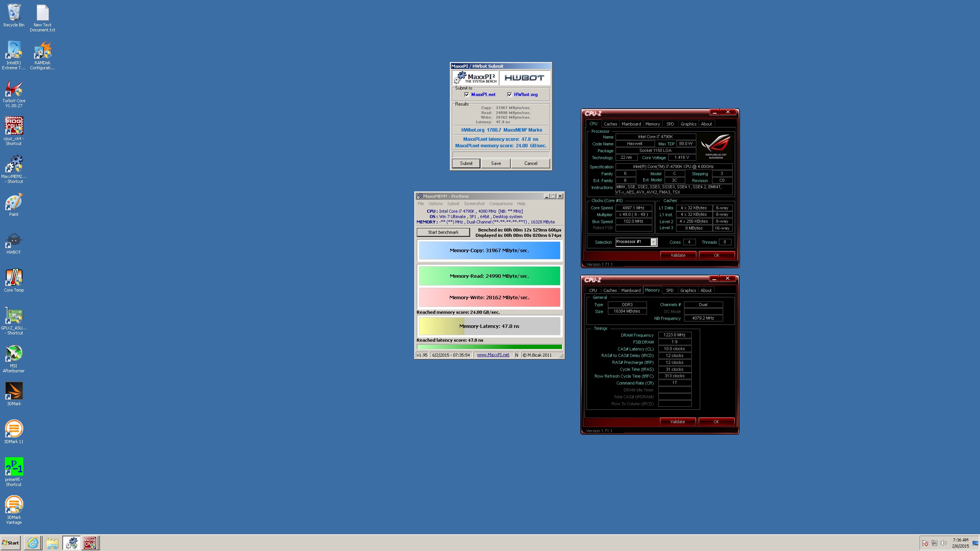Open SPD tab in lower CPU-Z window
This screenshot has height=551, width=980.
[x=670, y=290]
